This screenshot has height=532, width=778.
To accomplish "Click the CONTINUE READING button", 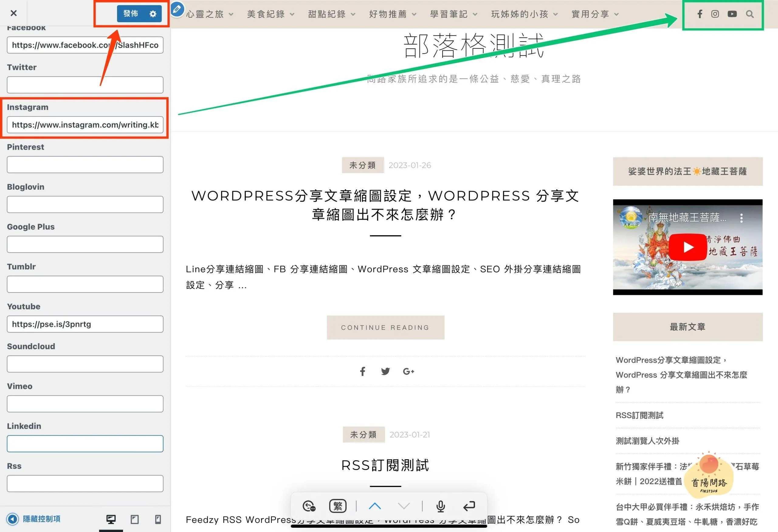I will point(385,327).
